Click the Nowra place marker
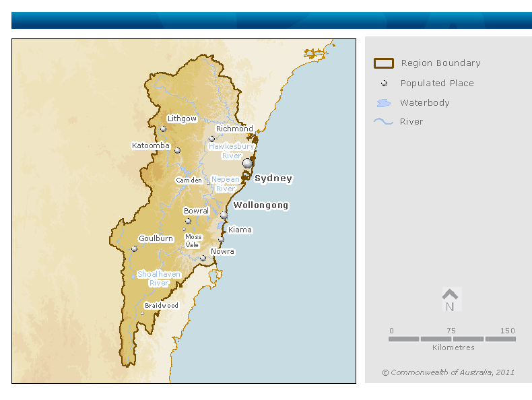 coord(203,258)
